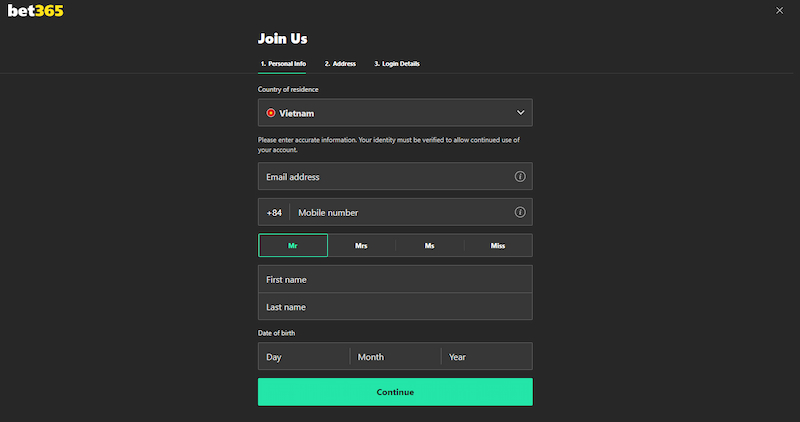Close the Join Us registration form

pyautogui.click(x=779, y=10)
